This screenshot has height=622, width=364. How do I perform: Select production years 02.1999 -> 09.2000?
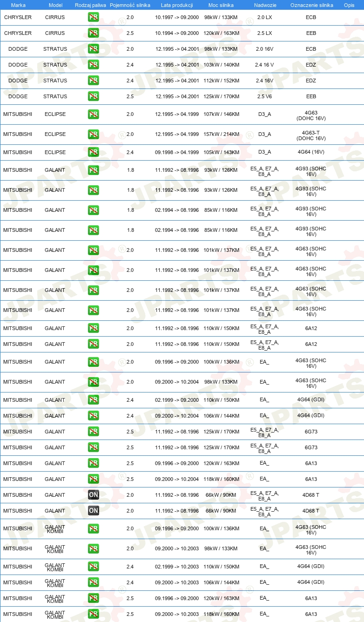[177, 400]
